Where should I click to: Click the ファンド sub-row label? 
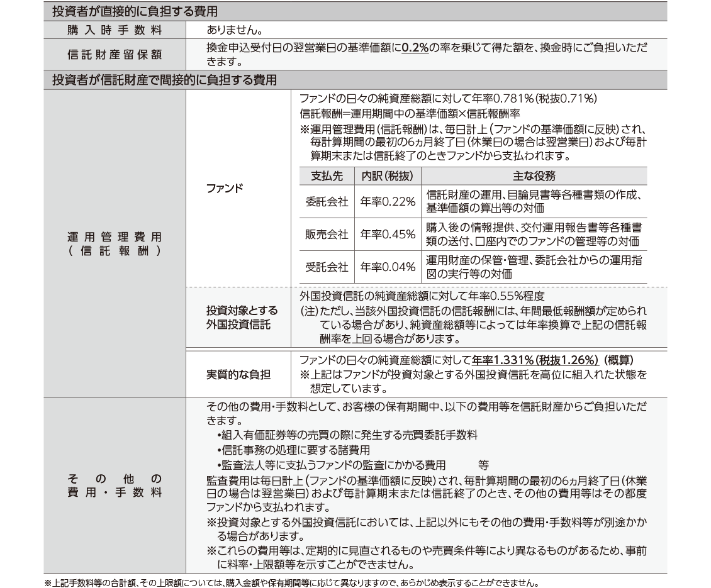(x=225, y=188)
